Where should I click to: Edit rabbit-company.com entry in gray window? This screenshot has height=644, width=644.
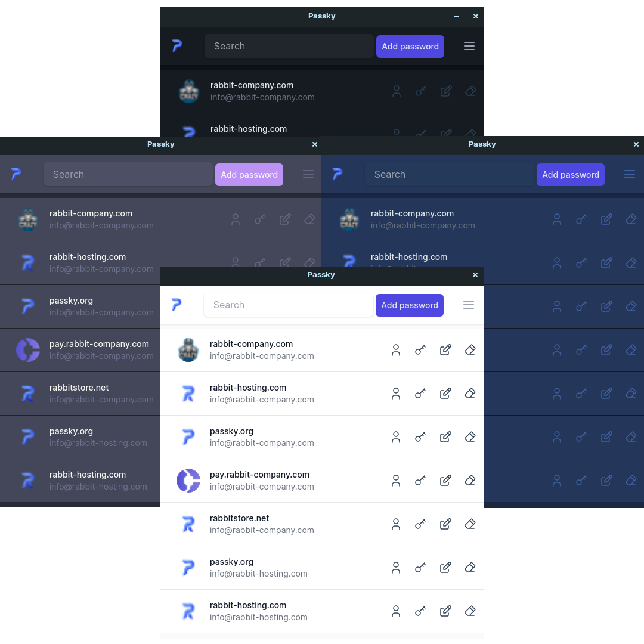point(285,219)
